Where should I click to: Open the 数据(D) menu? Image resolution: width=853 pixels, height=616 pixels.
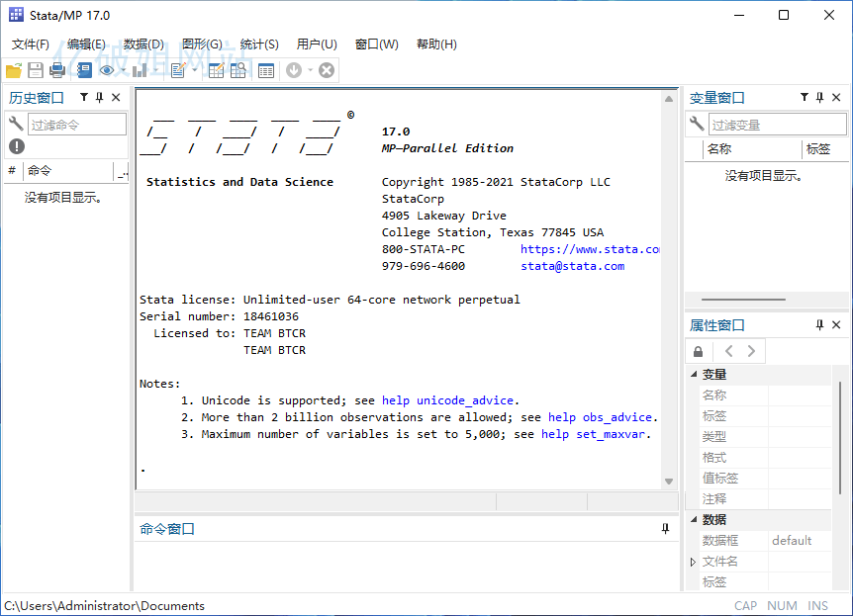pyautogui.click(x=142, y=44)
